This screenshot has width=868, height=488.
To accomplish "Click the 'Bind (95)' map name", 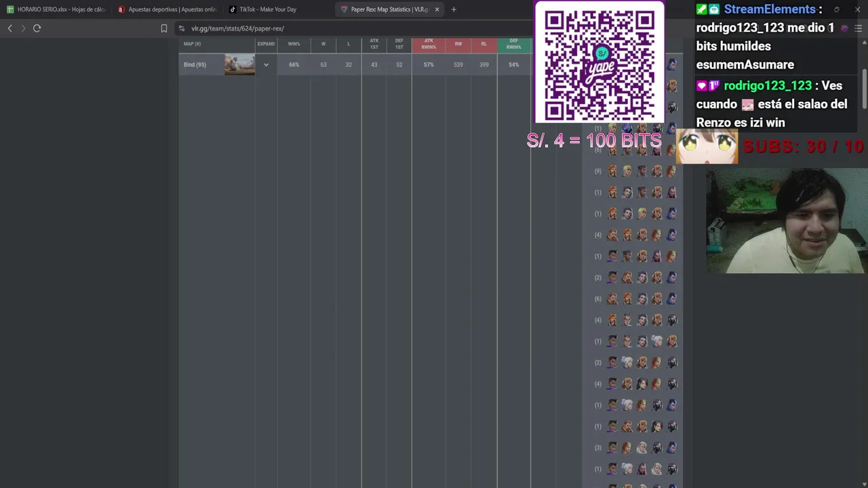I will 195,65.
